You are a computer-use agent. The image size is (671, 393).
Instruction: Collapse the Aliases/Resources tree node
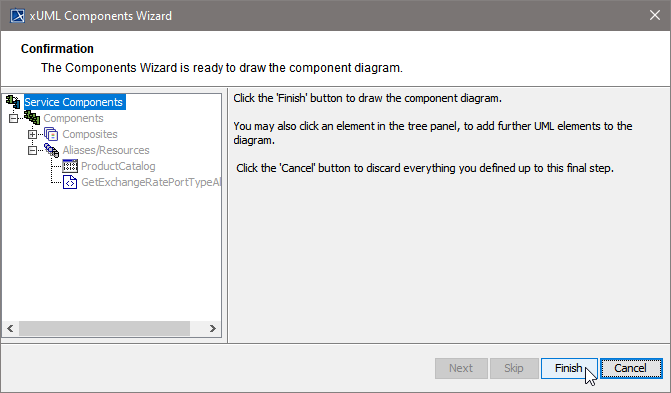32,150
